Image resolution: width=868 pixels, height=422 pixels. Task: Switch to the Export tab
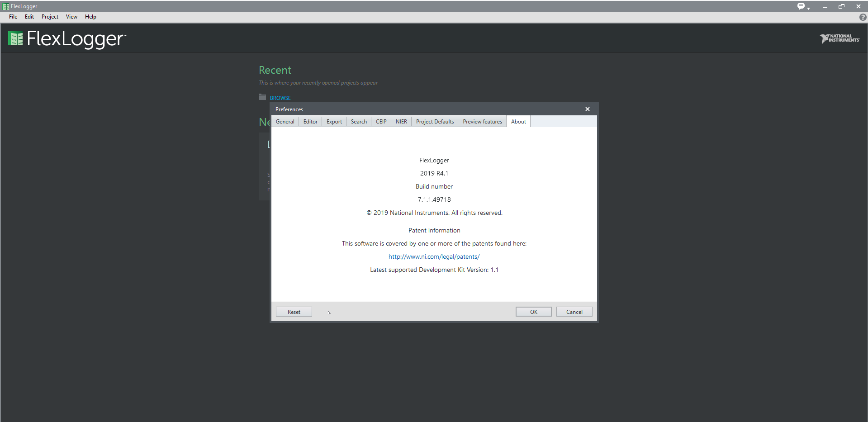334,122
